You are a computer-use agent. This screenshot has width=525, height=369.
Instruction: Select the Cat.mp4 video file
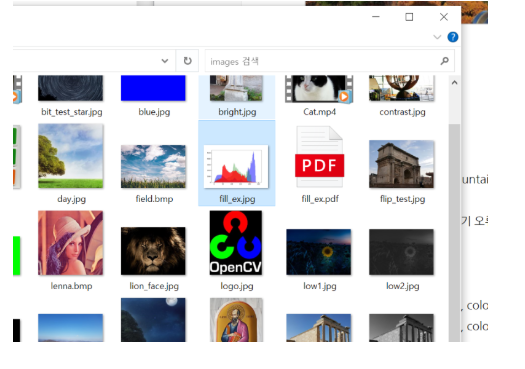(319, 89)
